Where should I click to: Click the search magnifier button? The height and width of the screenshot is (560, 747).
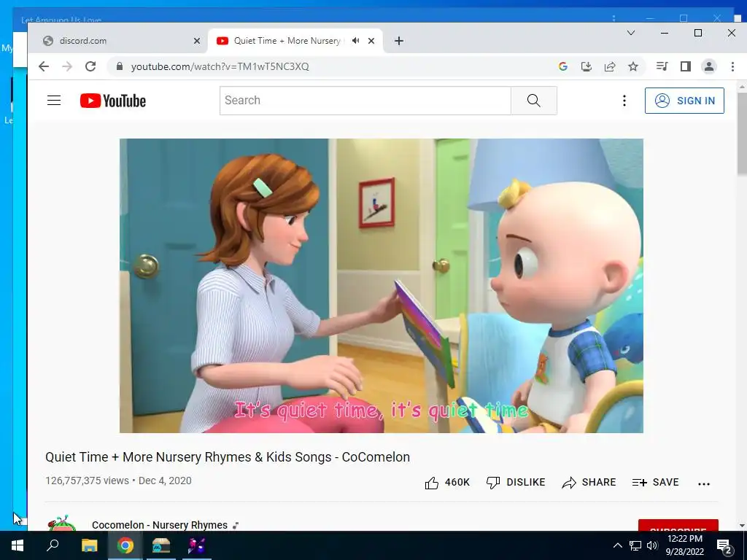click(533, 101)
